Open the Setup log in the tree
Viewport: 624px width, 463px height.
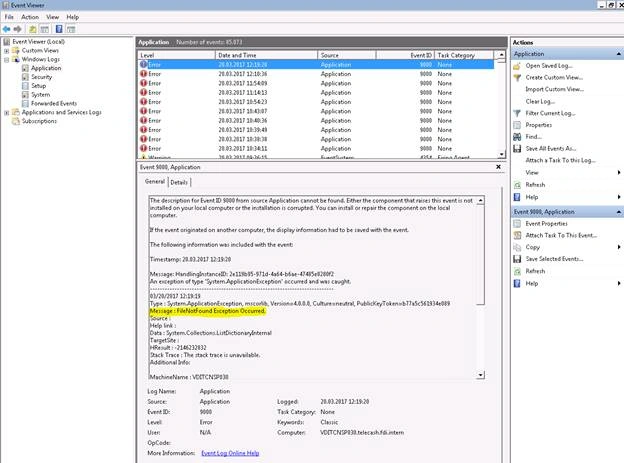click(x=38, y=86)
